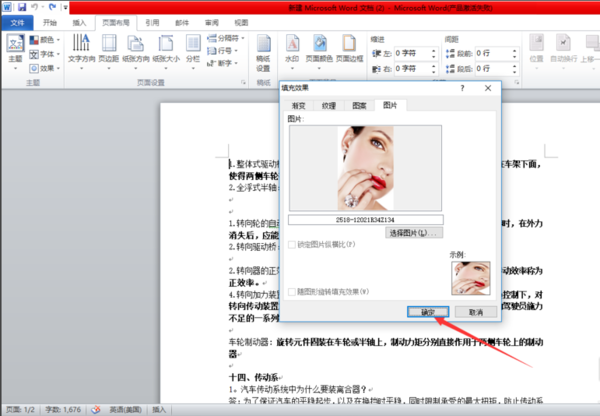Switch to the 渐变 gradient tab
600x416 pixels.
pyautogui.click(x=298, y=104)
